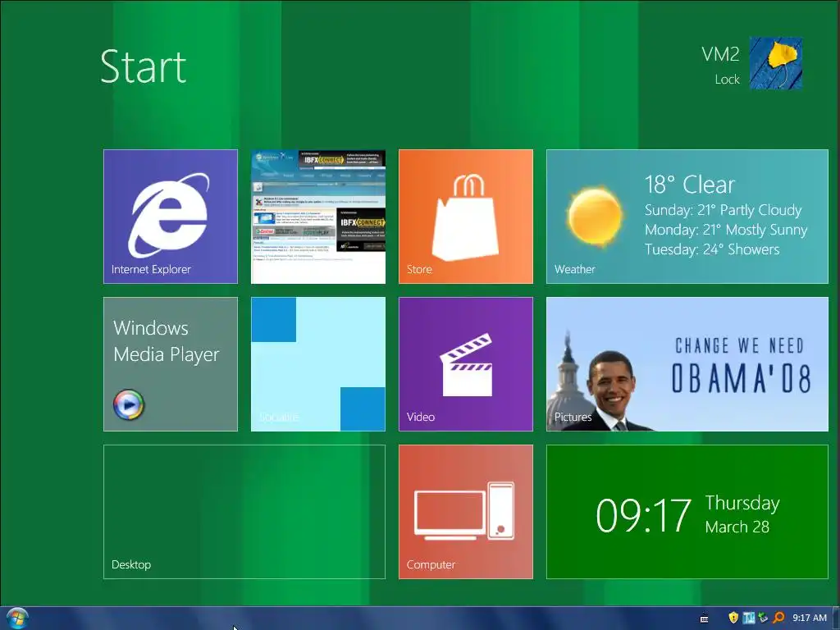Launch the Windows Media Player tile
The height and width of the screenshot is (630, 840).
(x=171, y=364)
